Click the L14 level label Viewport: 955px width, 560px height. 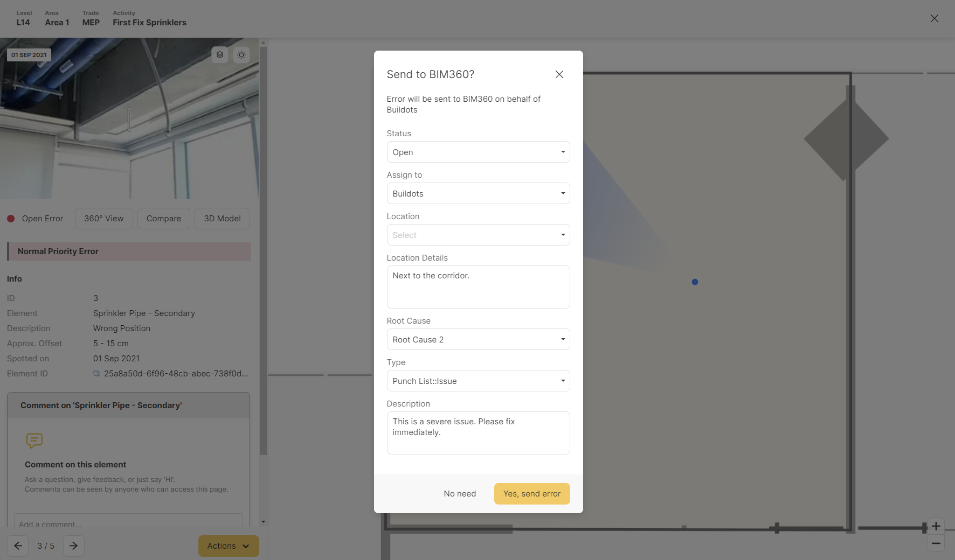[23, 23]
